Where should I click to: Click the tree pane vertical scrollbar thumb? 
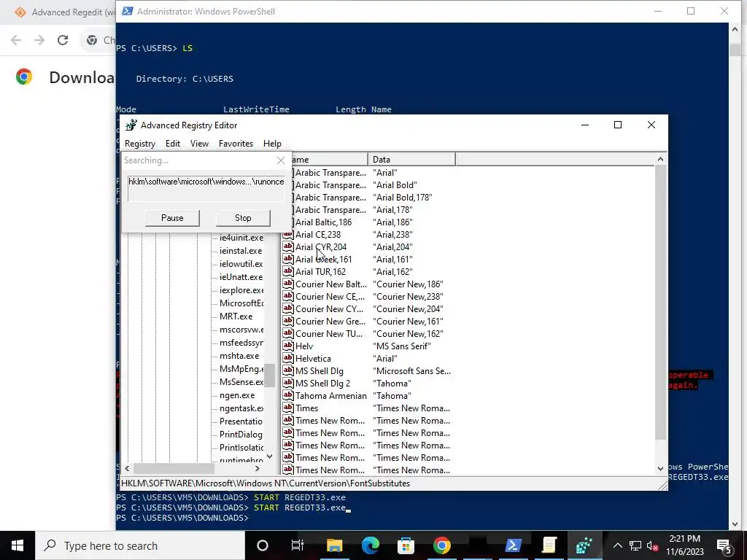270,376
